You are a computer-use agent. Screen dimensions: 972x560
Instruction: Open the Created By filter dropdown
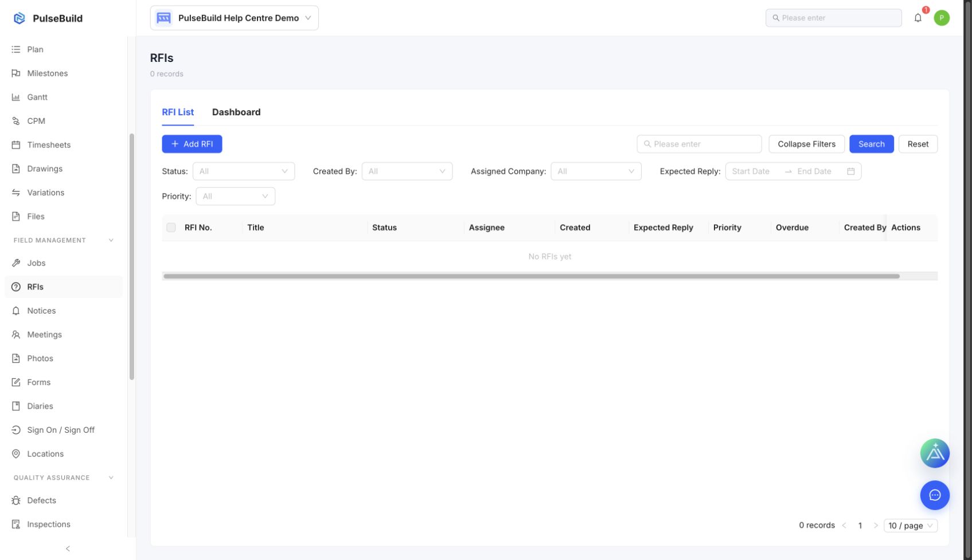pyautogui.click(x=407, y=171)
